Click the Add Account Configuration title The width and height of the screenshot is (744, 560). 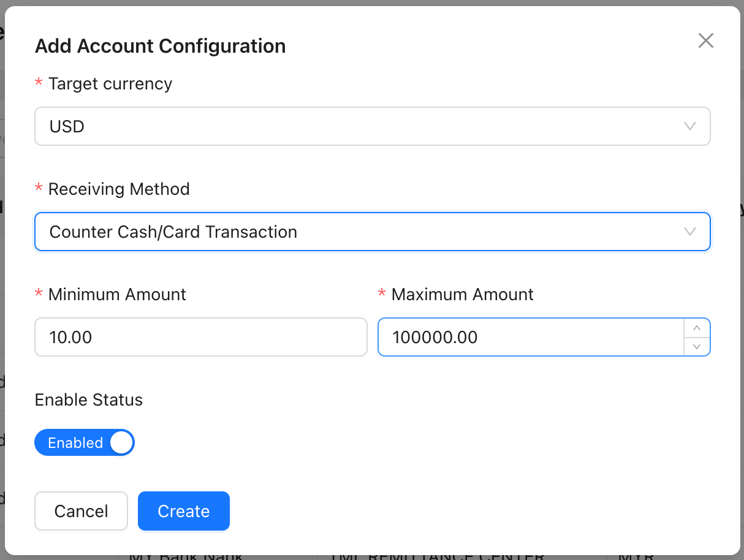point(160,46)
